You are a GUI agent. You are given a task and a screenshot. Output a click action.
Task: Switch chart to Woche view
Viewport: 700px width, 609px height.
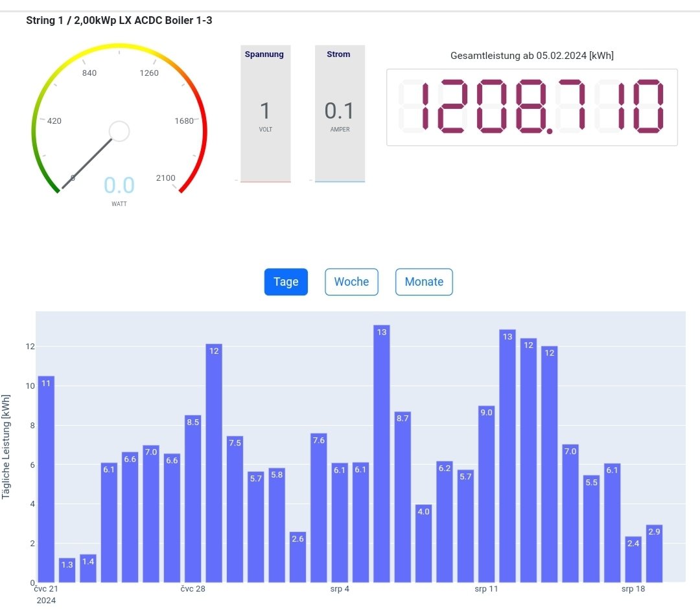pos(351,282)
